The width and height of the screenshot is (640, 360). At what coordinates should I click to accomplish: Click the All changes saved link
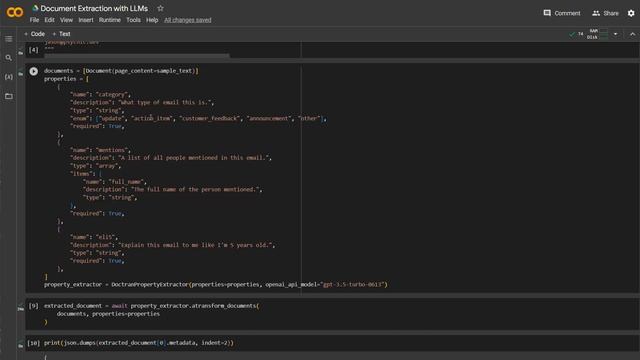click(x=188, y=20)
